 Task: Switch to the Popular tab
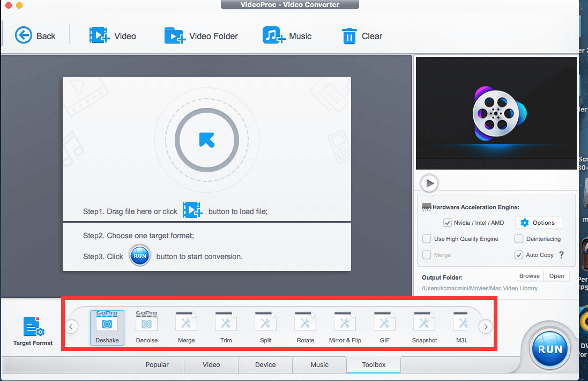tap(157, 365)
